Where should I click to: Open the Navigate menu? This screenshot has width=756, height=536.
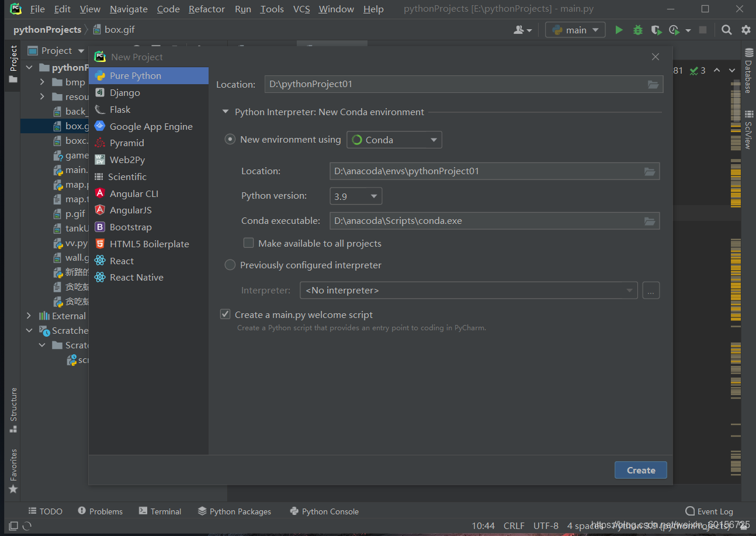[x=129, y=9]
